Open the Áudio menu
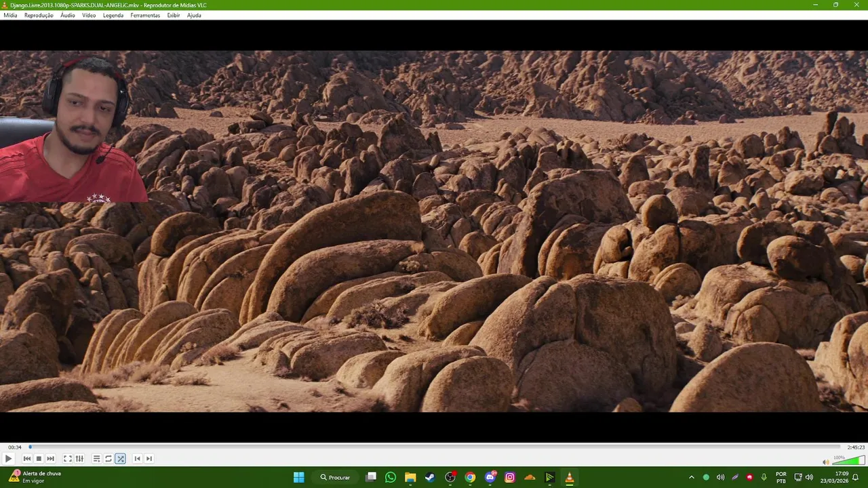This screenshot has height=488, width=868. coord(68,15)
